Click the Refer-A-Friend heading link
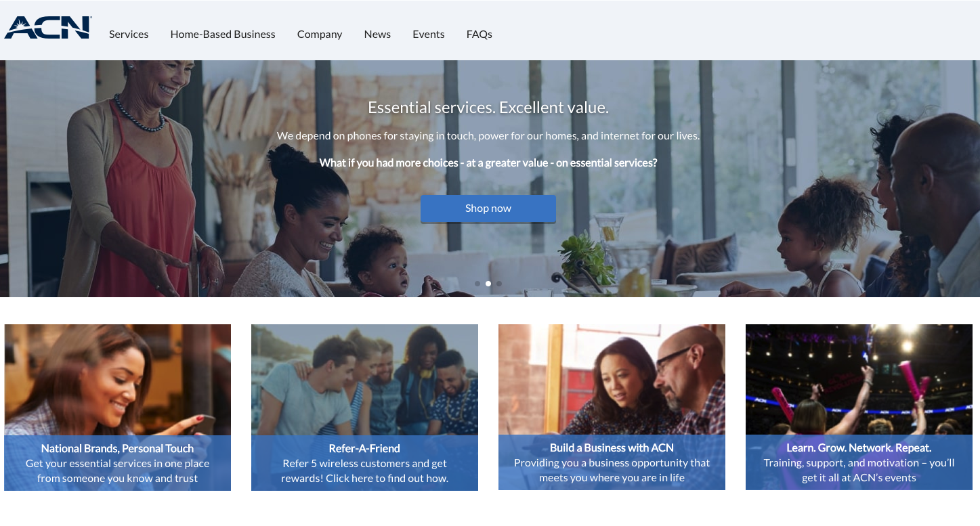This screenshot has height=526, width=980. coord(364,448)
